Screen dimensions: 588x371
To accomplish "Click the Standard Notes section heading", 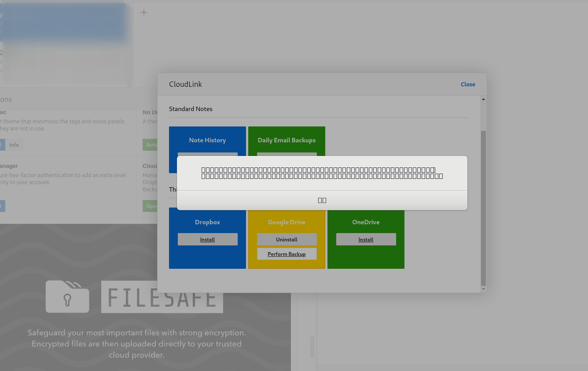I will (191, 109).
